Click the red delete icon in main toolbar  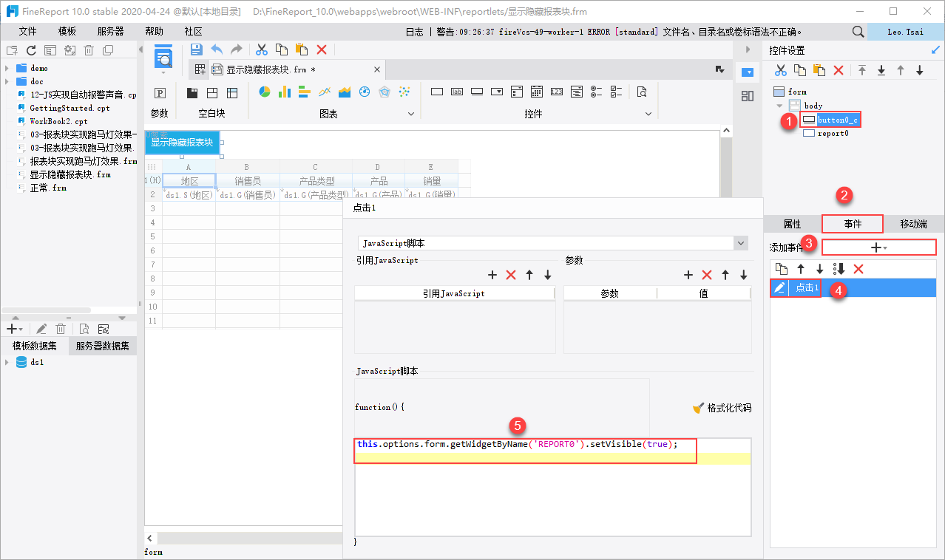322,49
